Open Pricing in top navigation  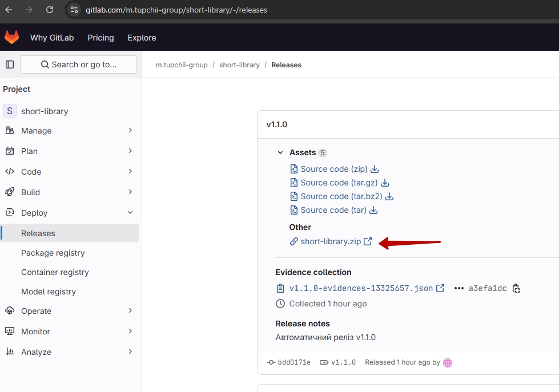(x=101, y=38)
